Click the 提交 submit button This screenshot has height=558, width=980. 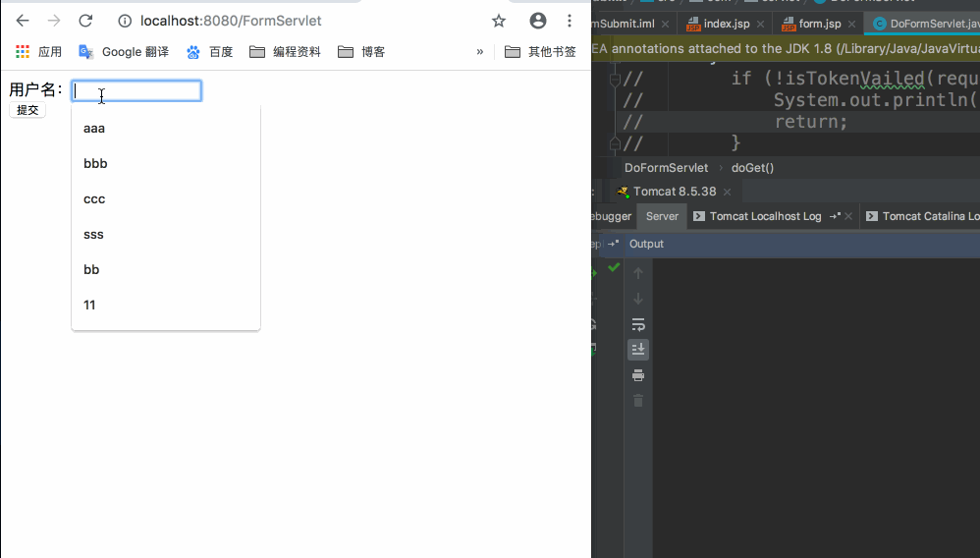tap(27, 110)
